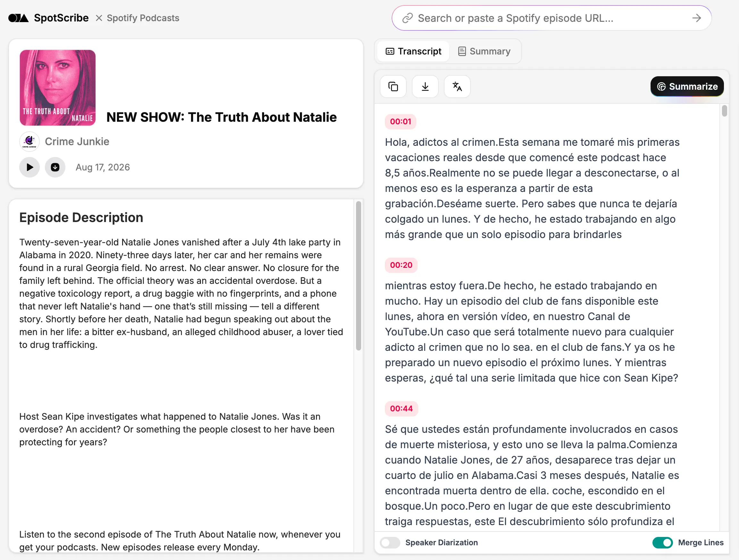Click the paragraph starting 'mientras estoy fuera'
739x560 pixels.
532,332
